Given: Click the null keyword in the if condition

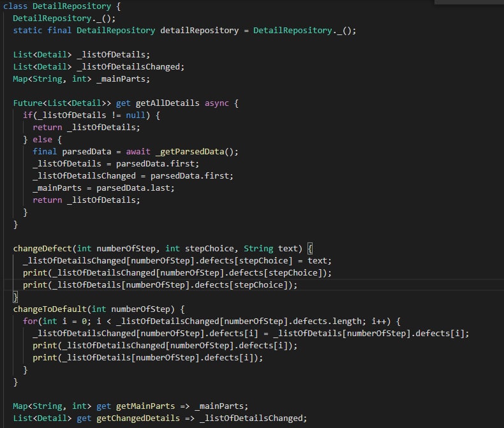Looking at the screenshot, I should (x=135, y=115).
